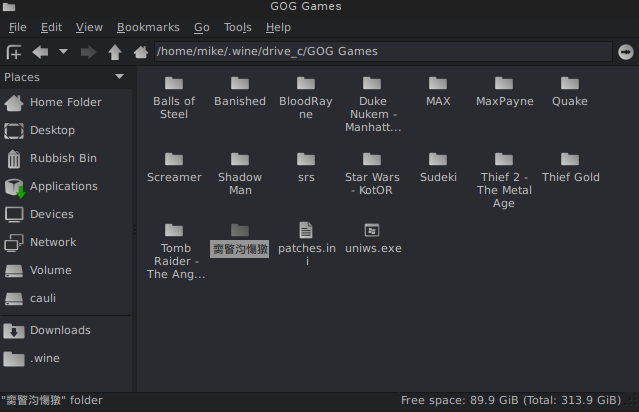Viewport: 639px width, 412px height.
Task: Select the uniws.exe executable
Action: click(373, 238)
